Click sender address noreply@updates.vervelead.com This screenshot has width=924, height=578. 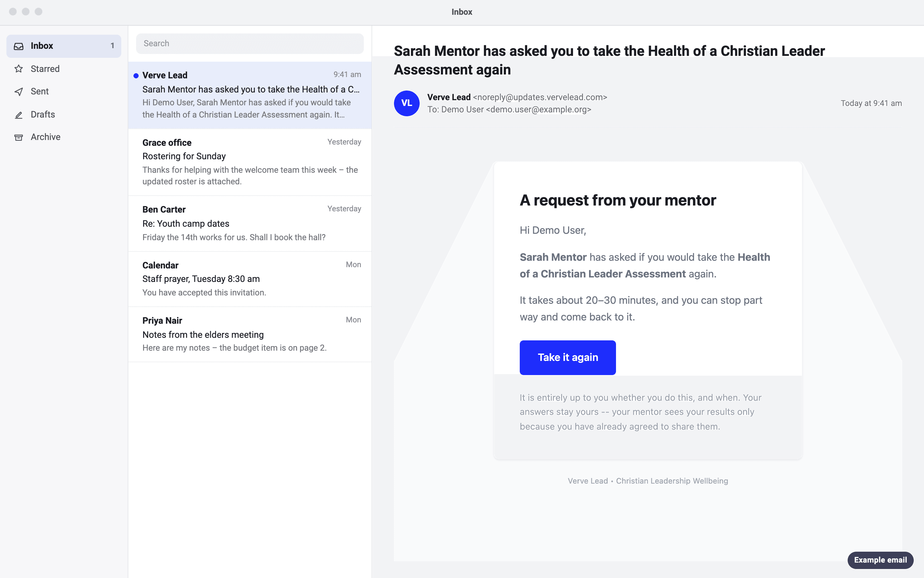(x=540, y=97)
